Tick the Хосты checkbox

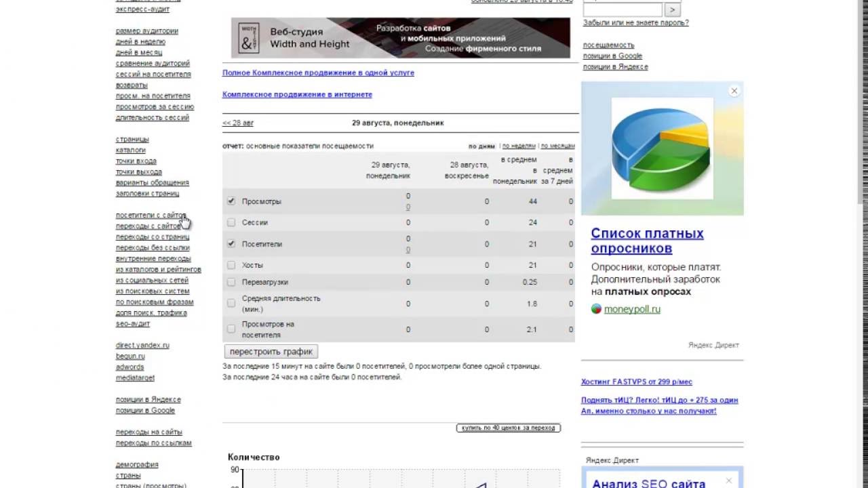tap(231, 265)
